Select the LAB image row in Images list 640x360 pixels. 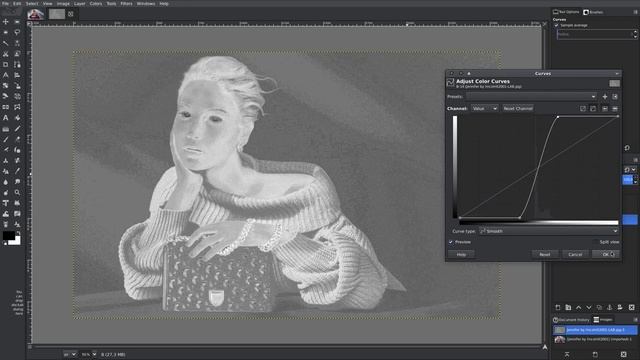tap(595, 330)
